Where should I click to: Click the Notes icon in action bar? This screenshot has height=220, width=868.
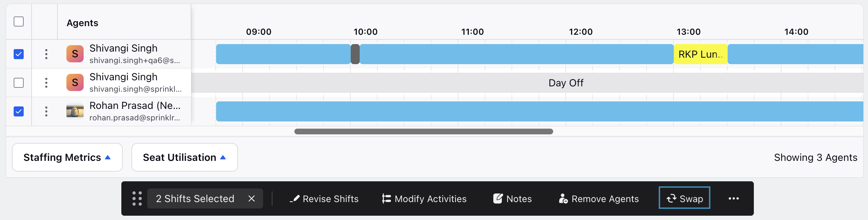click(x=498, y=199)
